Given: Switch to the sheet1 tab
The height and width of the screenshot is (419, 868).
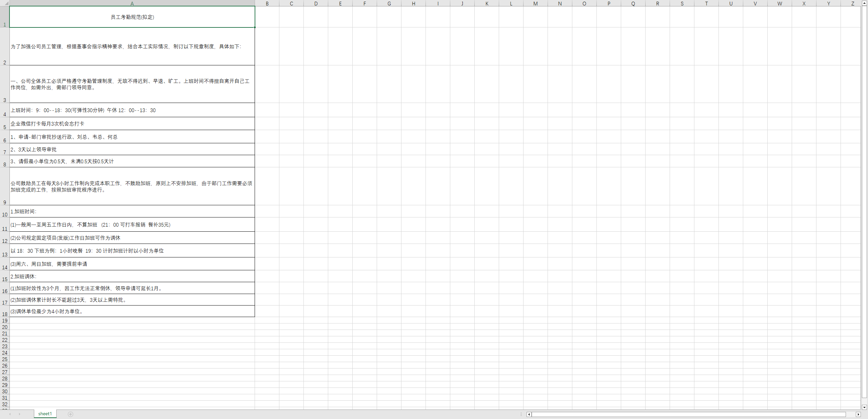Looking at the screenshot, I should (x=45, y=414).
